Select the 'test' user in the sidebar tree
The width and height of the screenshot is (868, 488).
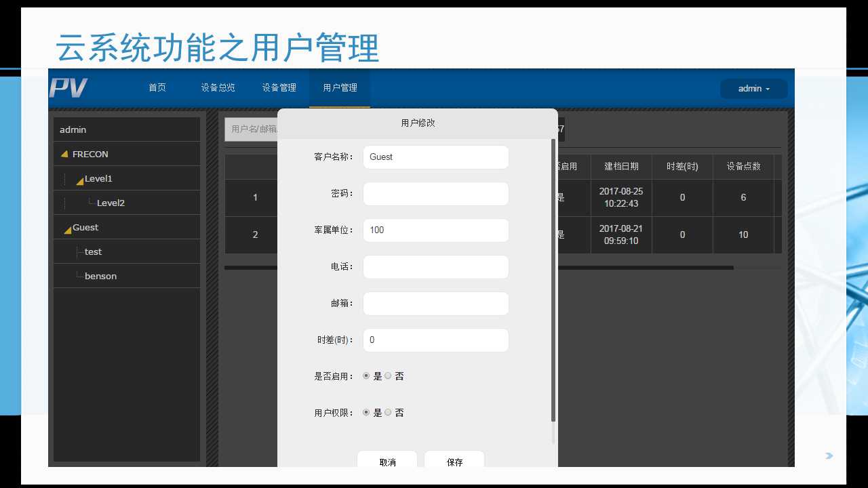click(x=93, y=251)
